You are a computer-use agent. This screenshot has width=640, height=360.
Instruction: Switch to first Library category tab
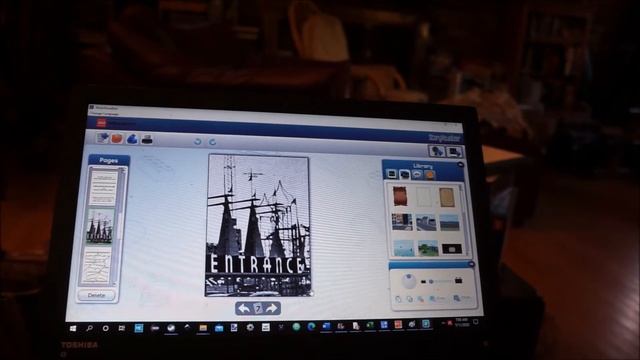pyautogui.click(x=391, y=174)
